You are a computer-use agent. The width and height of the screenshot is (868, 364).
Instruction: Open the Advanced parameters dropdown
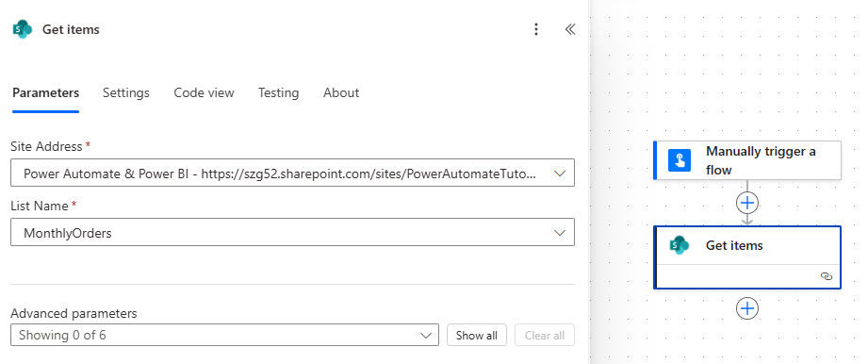tap(224, 335)
